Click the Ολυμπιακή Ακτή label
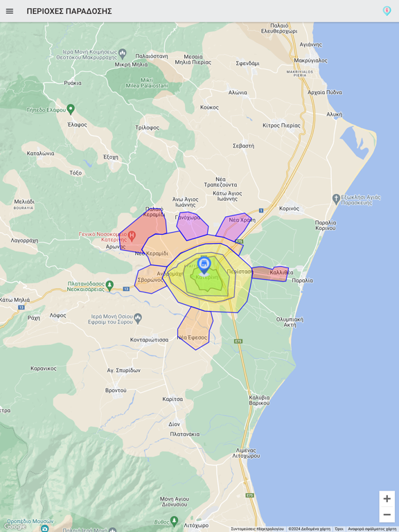Screen dimensions: 399x532 pos(290,322)
